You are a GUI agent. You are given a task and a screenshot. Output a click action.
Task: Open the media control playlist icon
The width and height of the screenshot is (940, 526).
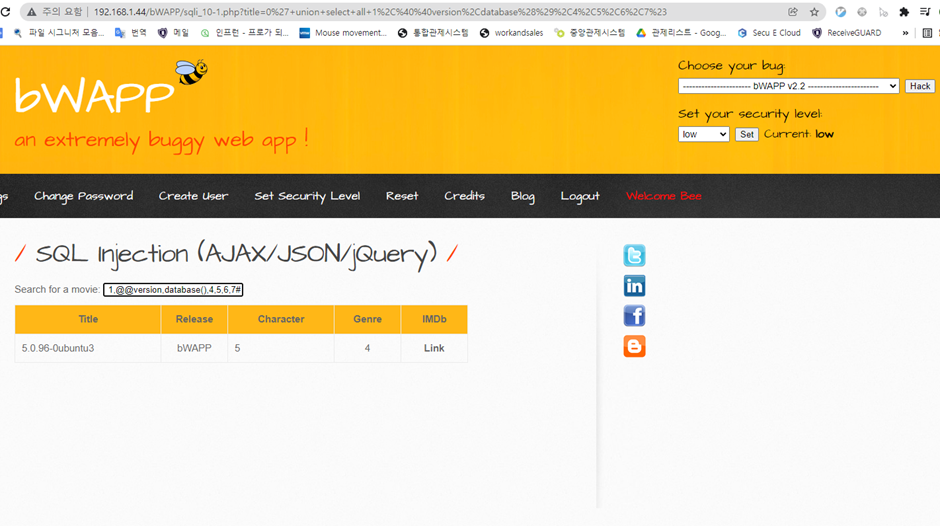click(925, 12)
